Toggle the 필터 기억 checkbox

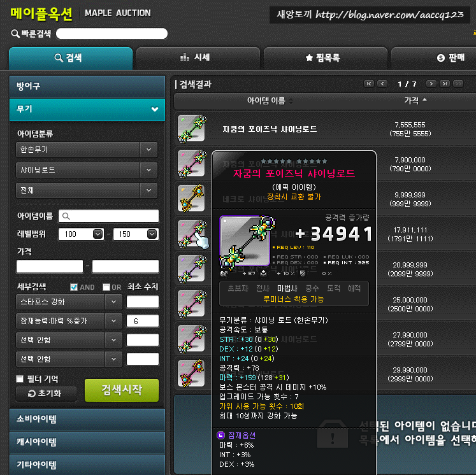20,379
